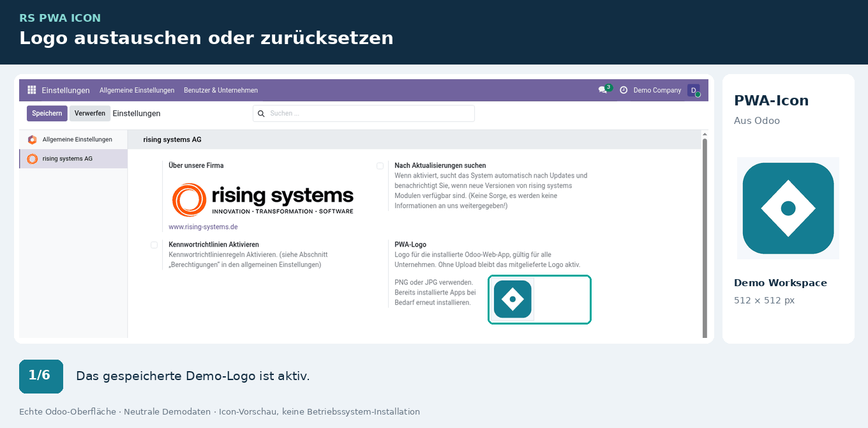Open the www.rising-systems.de link

[203, 227]
